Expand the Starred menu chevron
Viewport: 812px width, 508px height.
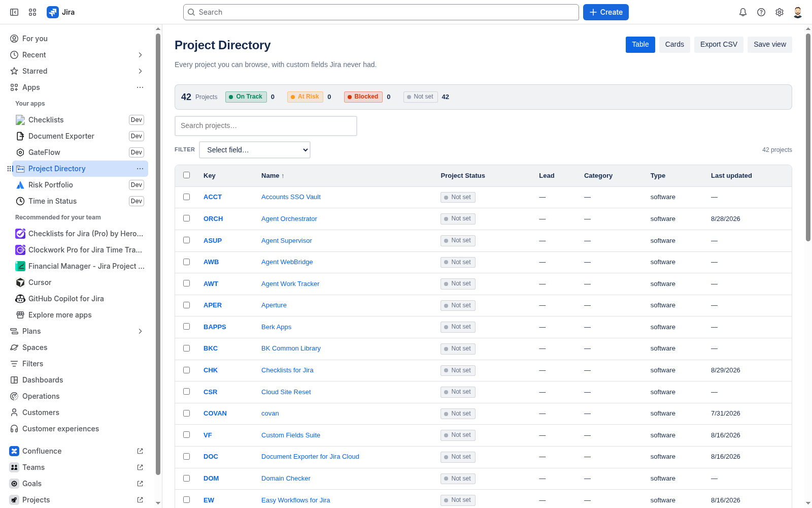tap(140, 71)
